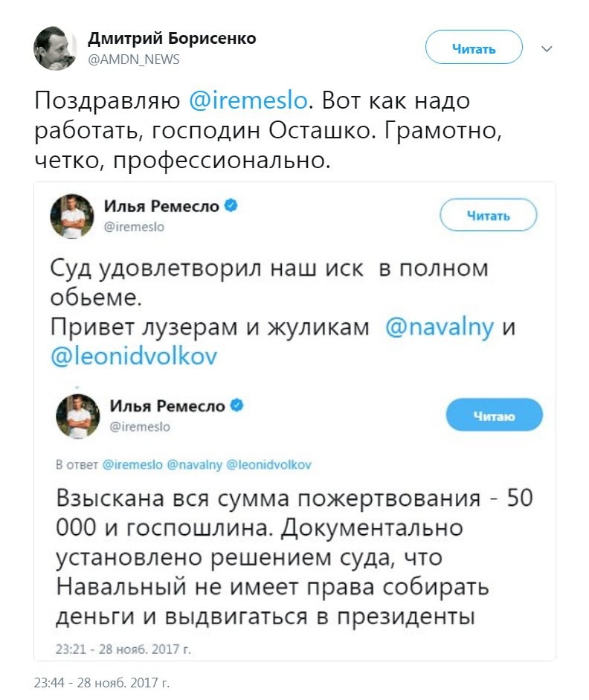Viewport: 589px width, 700px height.
Task: Follow Дмитрий Борисенко with the top Читать button
Action: pyautogui.click(x=474, y=49)
